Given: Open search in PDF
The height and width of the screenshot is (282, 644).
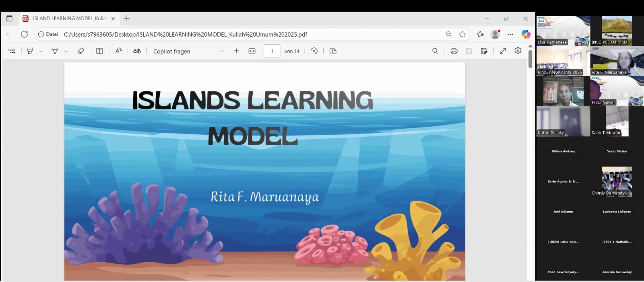Looking at the screenshot, I should [435, 51].
